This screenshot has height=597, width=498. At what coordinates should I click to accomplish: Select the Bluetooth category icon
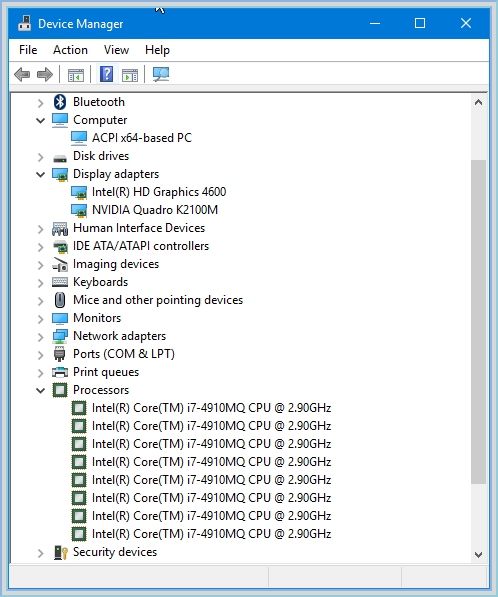pyautogui.click(x=60, y=102)
